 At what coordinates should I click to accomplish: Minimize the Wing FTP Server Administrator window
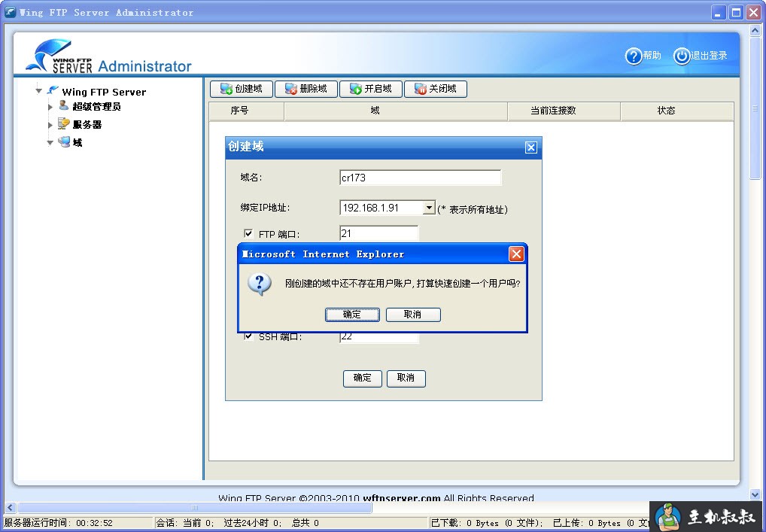(718, 13)
